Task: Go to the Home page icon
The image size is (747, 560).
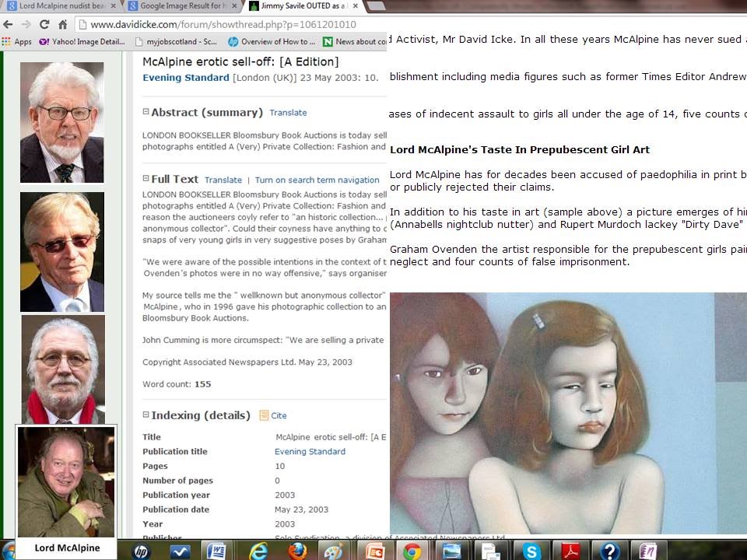Action: point(62,24)
